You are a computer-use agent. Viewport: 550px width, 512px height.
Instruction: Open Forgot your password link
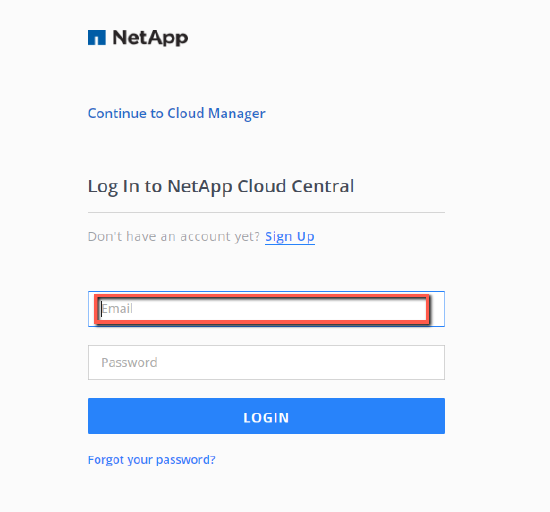tap(152, 460)
